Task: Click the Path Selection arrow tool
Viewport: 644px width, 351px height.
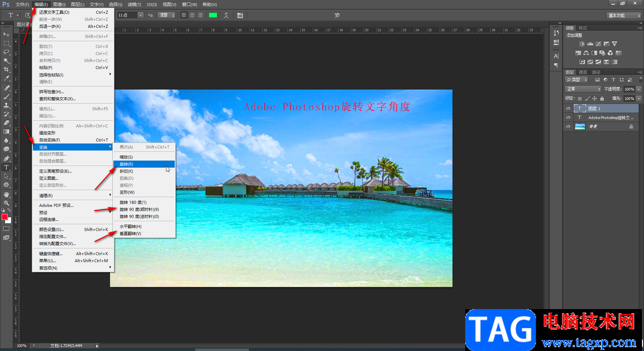Action: pyautogui.click(x=6, y=176)
